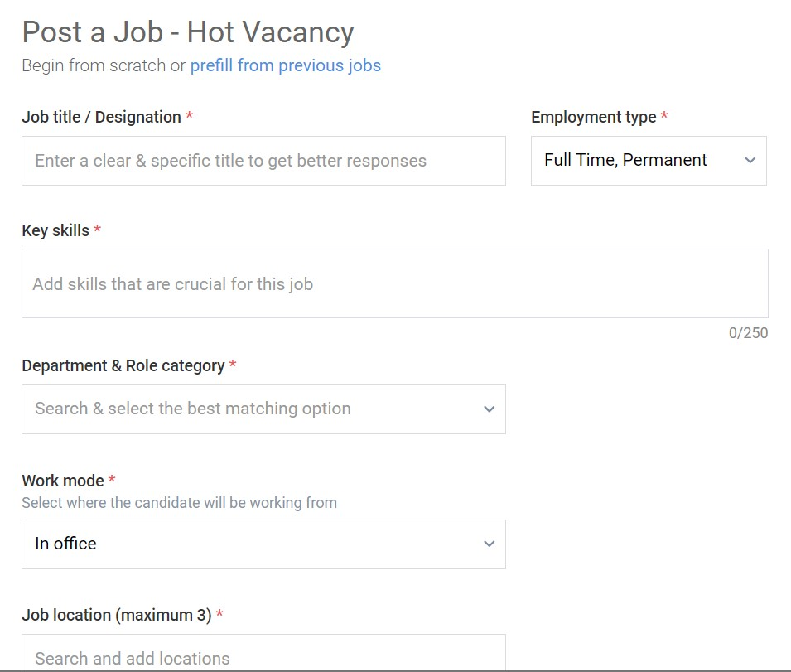791x672 pixels.
Task: Click the Department & Role category chevron
Action: click(489, 409)
